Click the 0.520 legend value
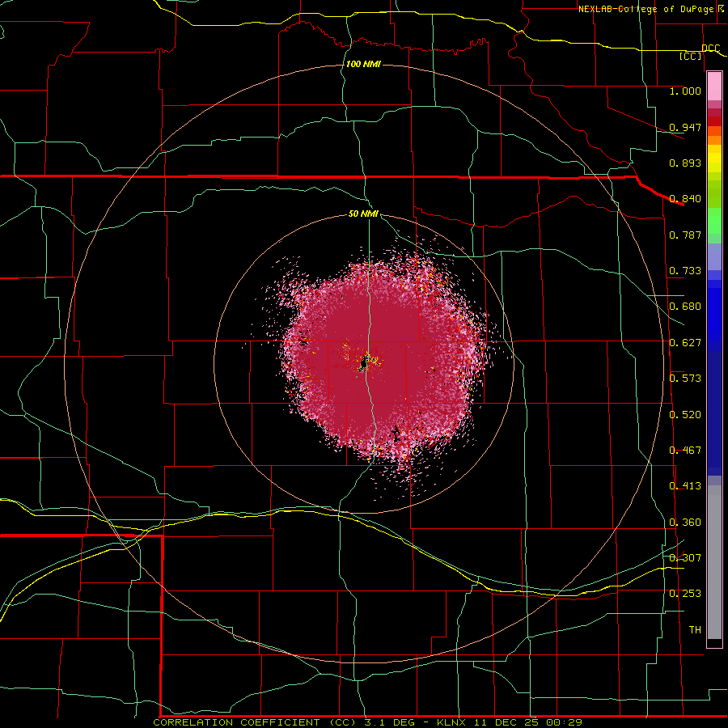 [x=685, y=415]
